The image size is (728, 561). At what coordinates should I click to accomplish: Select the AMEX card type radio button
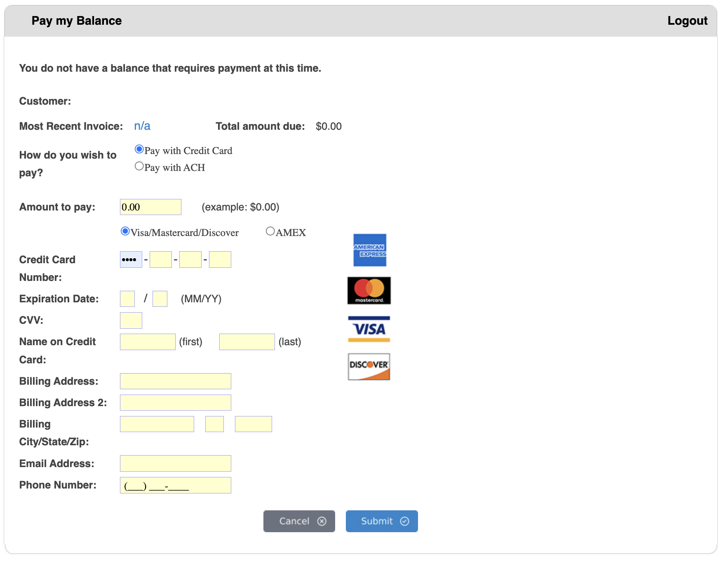coord(270,231)
